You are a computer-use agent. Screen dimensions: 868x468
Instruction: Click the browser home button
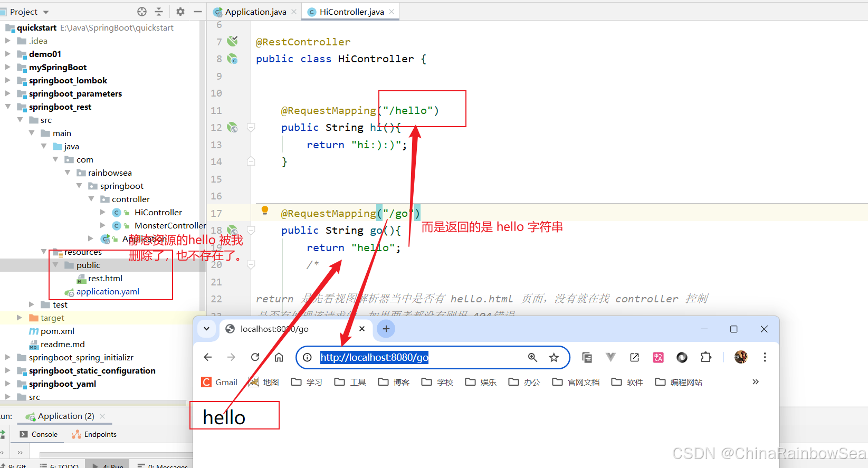[279, 357]
